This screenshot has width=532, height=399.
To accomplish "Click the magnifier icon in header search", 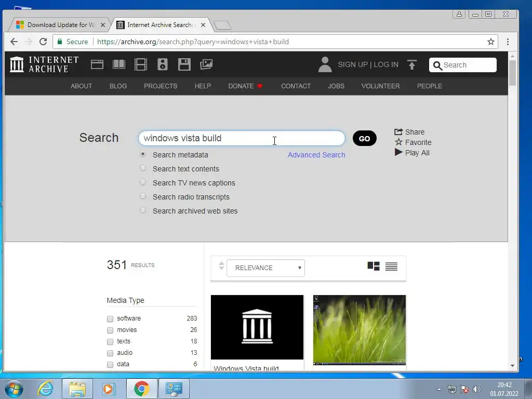I will tap(437, 65).
